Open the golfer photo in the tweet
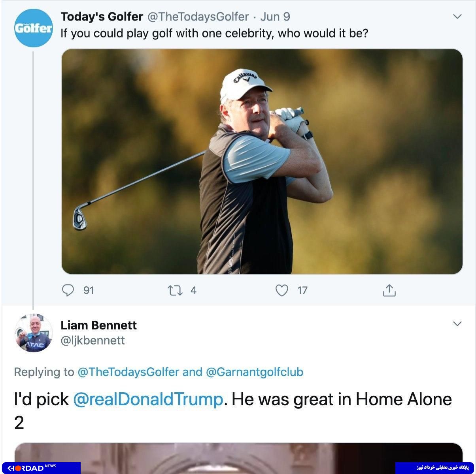 click(x=262, y=161)
